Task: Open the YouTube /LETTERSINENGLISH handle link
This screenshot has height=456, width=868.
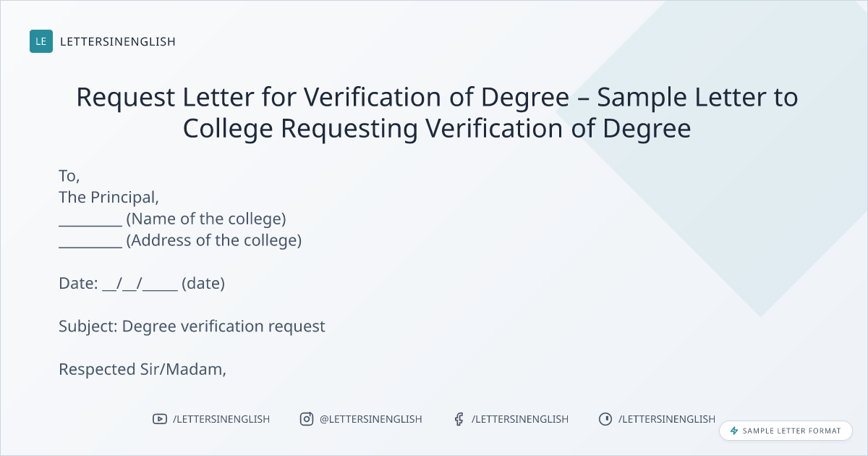Action: 221,419
